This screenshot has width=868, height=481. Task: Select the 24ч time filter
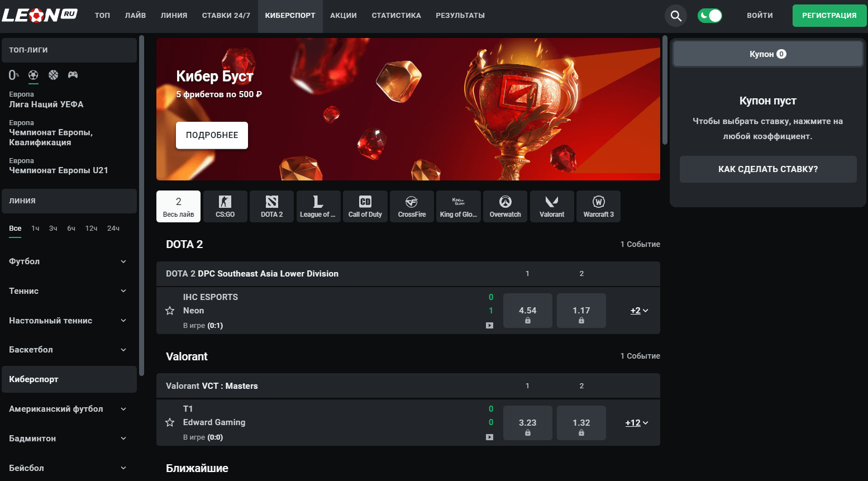click(113, 228)
